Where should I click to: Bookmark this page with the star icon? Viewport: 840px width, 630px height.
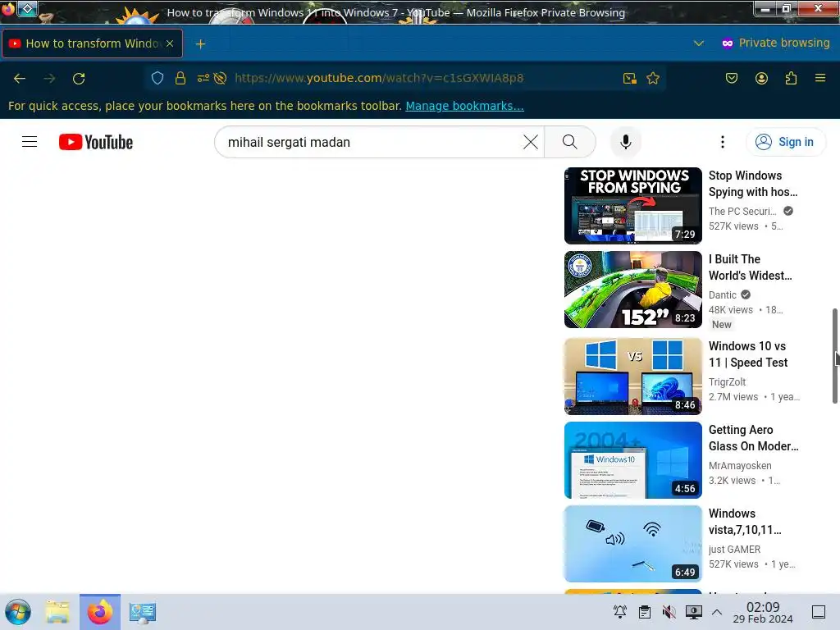click(652, 78)
